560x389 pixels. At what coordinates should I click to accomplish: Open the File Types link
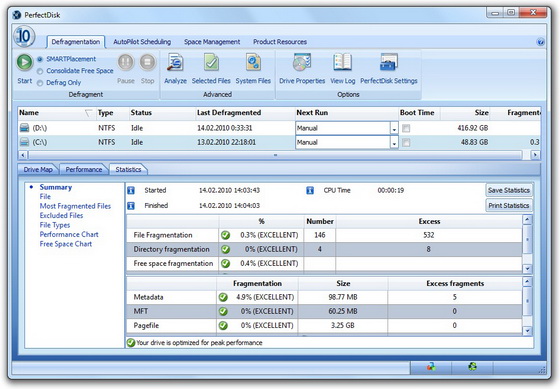click(x=55, y=225)
